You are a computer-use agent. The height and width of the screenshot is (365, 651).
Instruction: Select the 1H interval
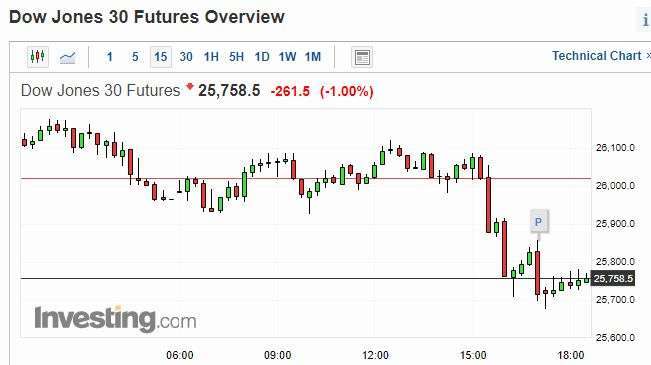[211, 57]
